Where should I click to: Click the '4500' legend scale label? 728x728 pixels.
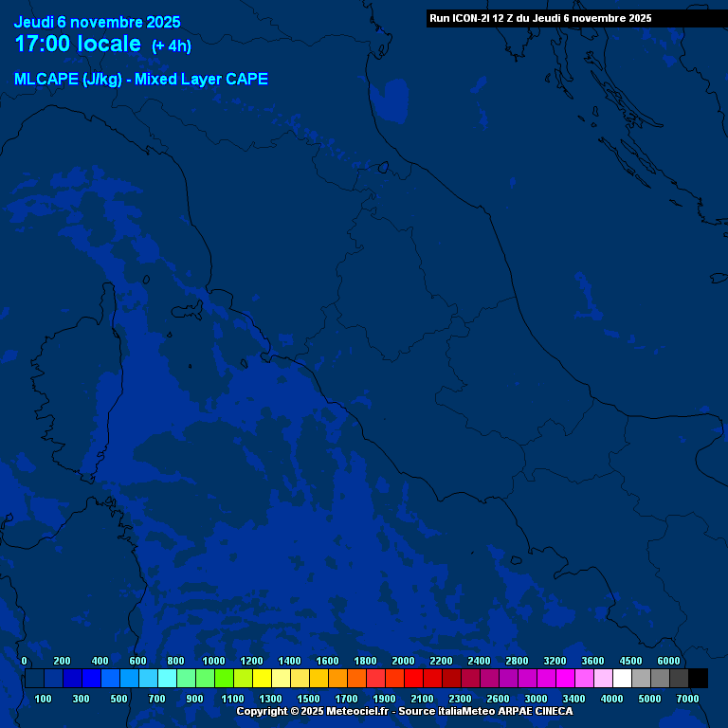coord(630,661)
